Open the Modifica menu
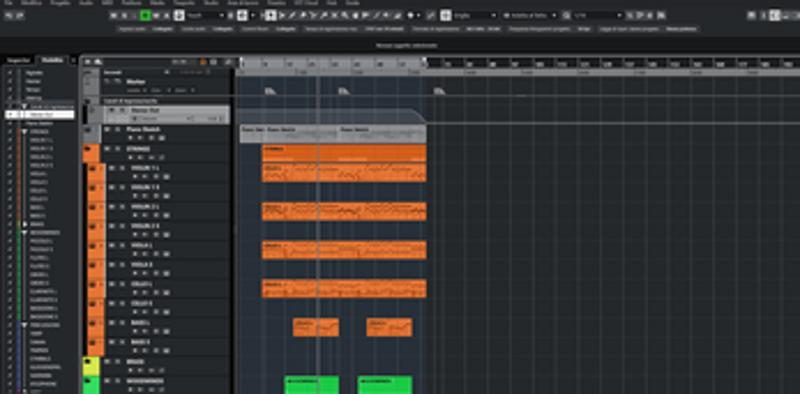 (31, 3)
